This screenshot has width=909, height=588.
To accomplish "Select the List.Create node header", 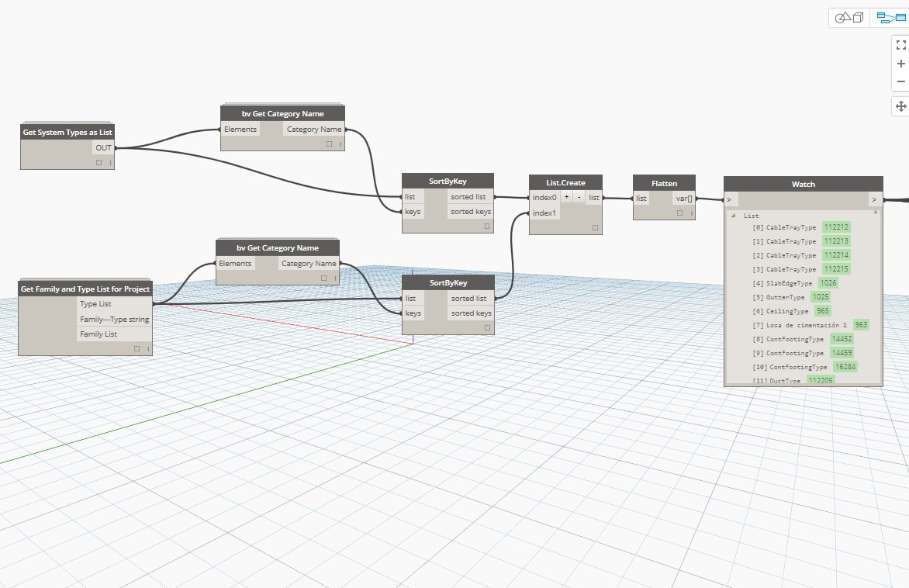I will pos(565,182).
